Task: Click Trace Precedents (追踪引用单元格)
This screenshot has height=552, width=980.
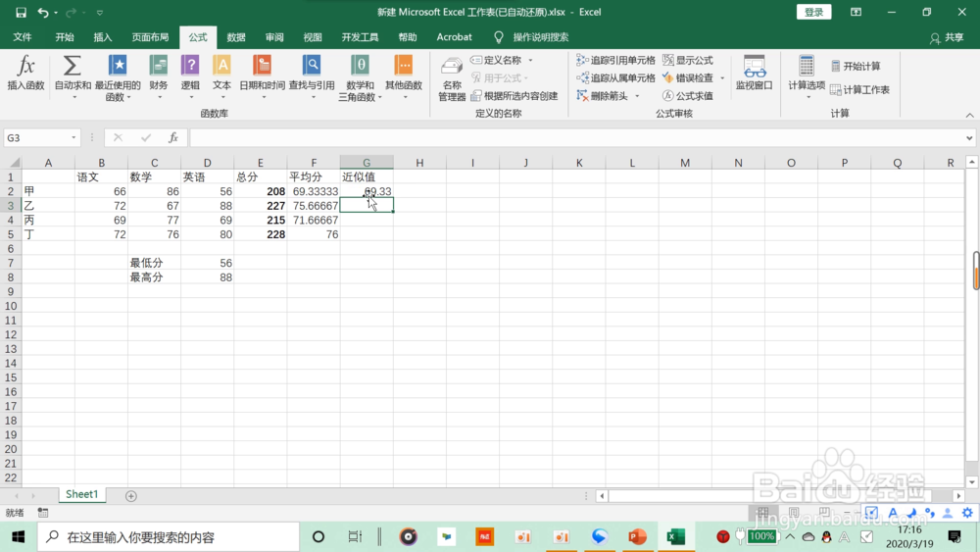Action: [615, 60]
